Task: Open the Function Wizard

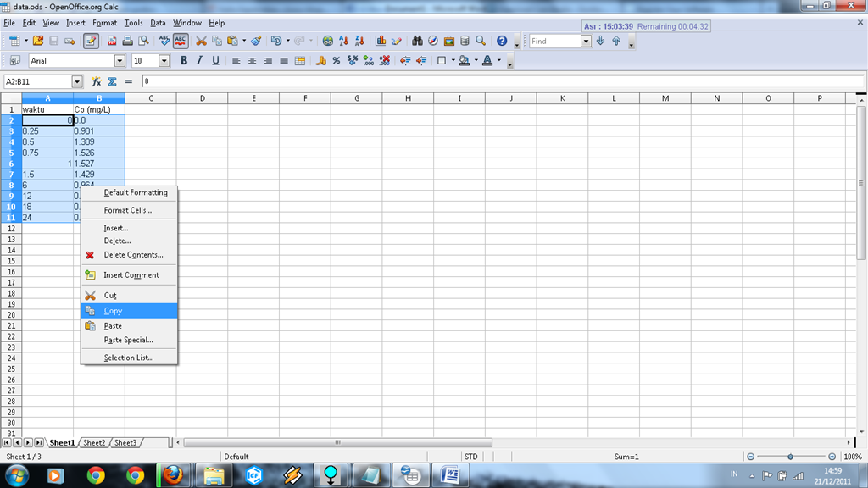Action: (x=97, y=82)
